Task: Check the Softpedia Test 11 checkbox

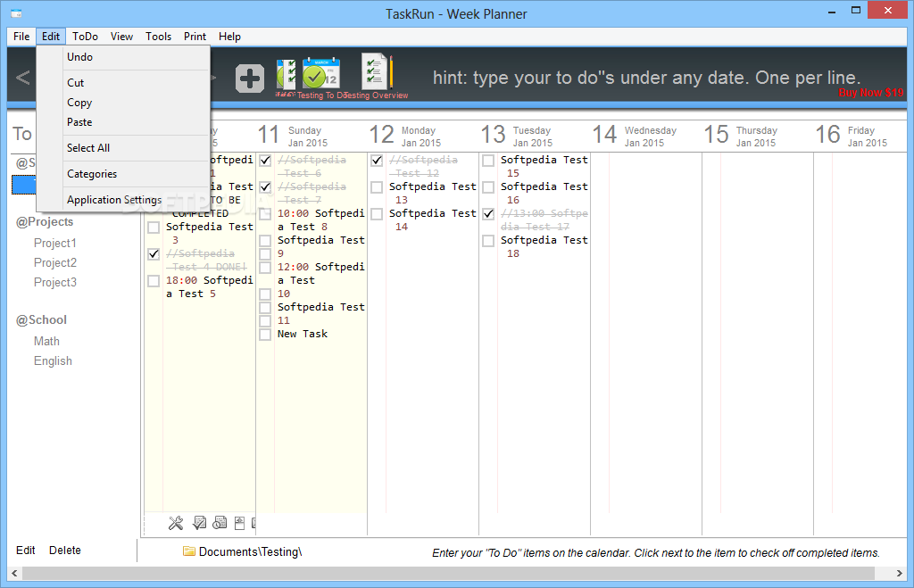Action: [x=265, y=308]
